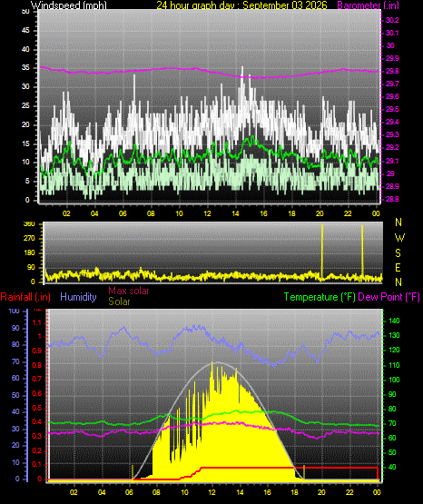Click the 90 humidity scale value
423x504 pixels.
pos(15,328)
